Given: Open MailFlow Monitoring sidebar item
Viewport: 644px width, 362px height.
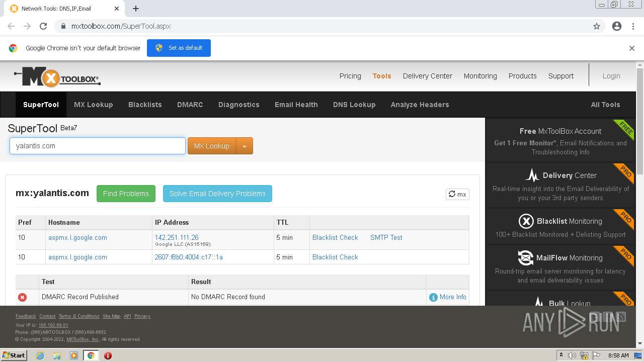Looking at the screenshot, I should click(560, 268).
